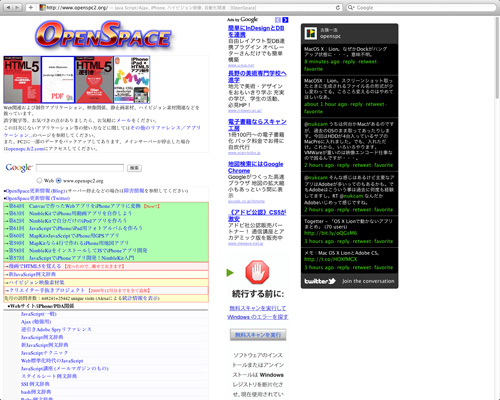
Task: Click the red stop-hand ad icon
Action: [257, 272]
